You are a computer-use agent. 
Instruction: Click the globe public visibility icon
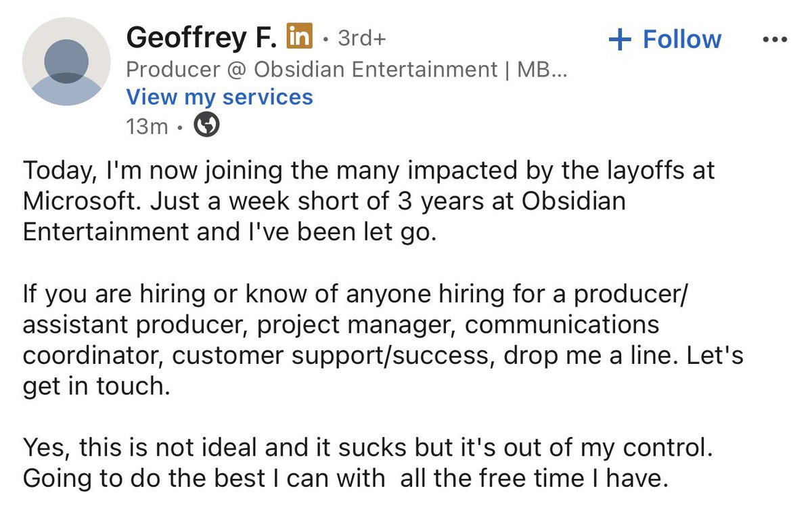(207, 125)
